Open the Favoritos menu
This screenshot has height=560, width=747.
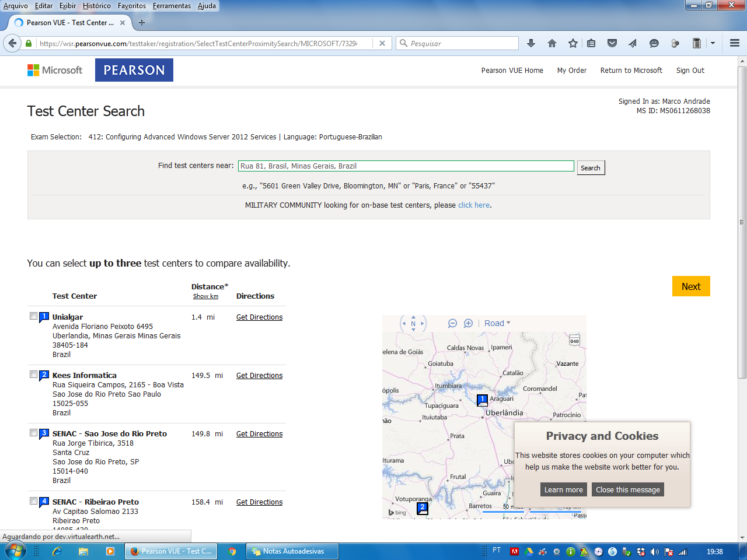click(132, 6)
